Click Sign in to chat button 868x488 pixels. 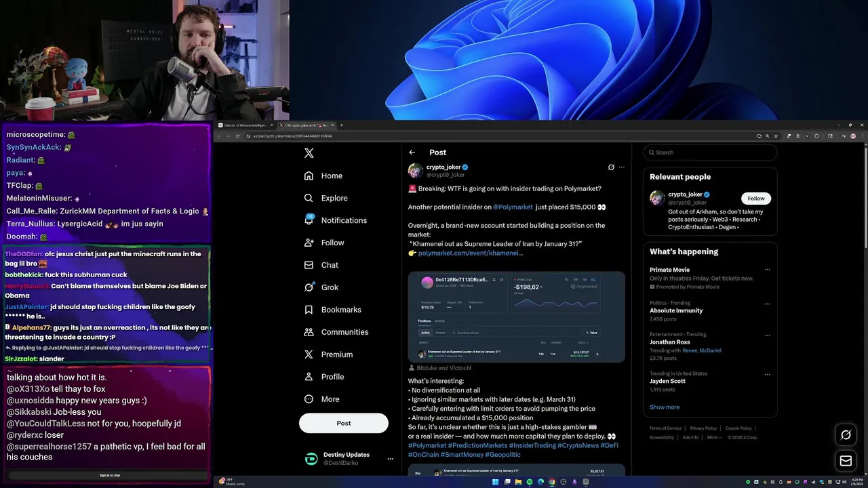pos(111,475)
